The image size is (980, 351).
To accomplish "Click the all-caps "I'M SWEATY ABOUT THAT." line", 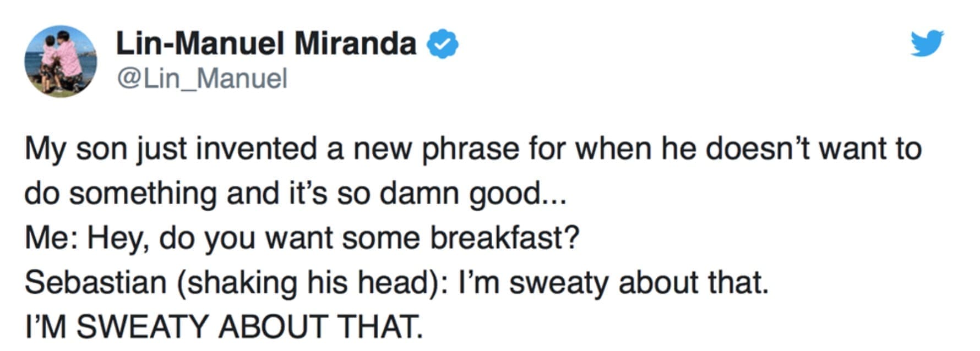I will coord(224,326).
